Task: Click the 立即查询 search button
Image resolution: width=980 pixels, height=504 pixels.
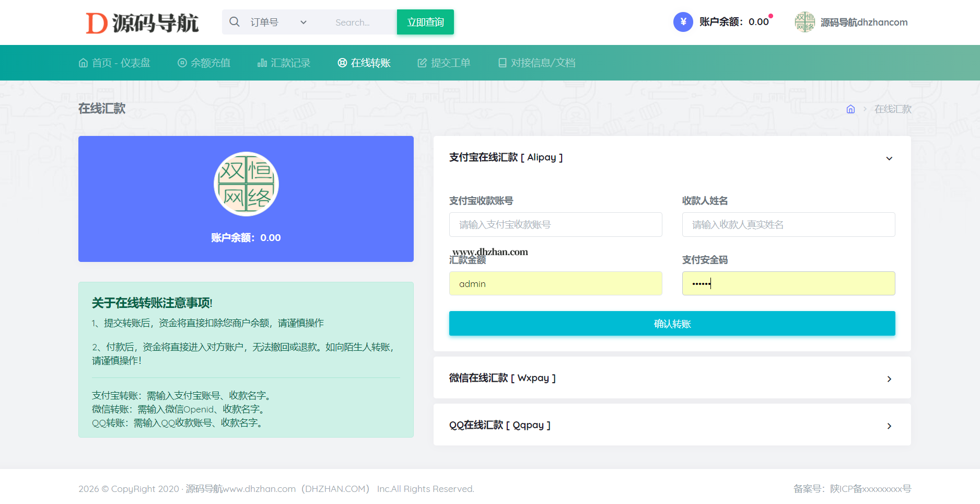Action: click(425, 22)
